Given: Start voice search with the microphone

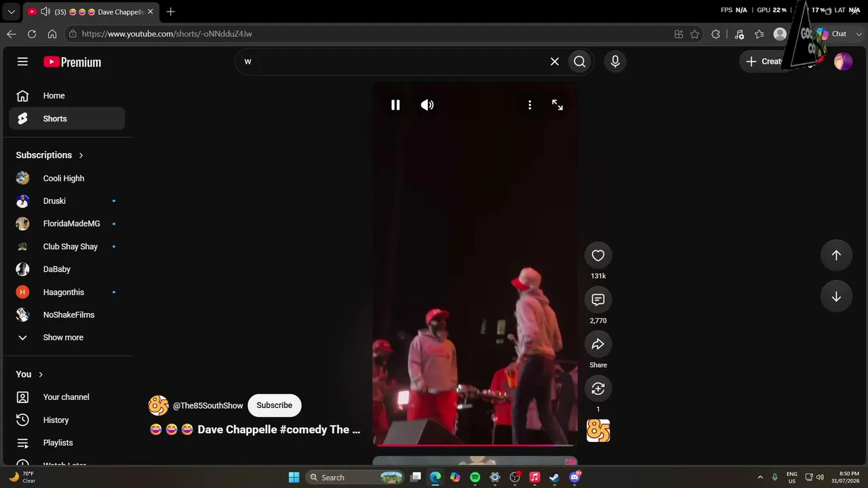Looking at the screenshot, I should point(615,62).
